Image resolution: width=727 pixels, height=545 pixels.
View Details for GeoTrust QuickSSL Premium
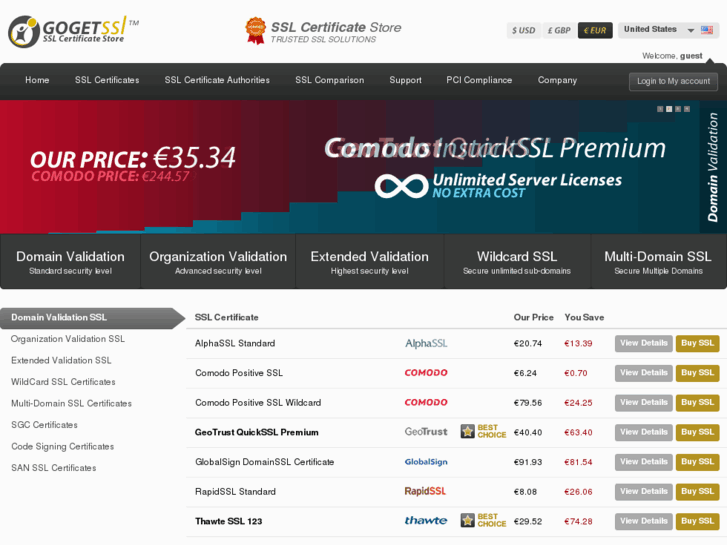coord(644,432)
